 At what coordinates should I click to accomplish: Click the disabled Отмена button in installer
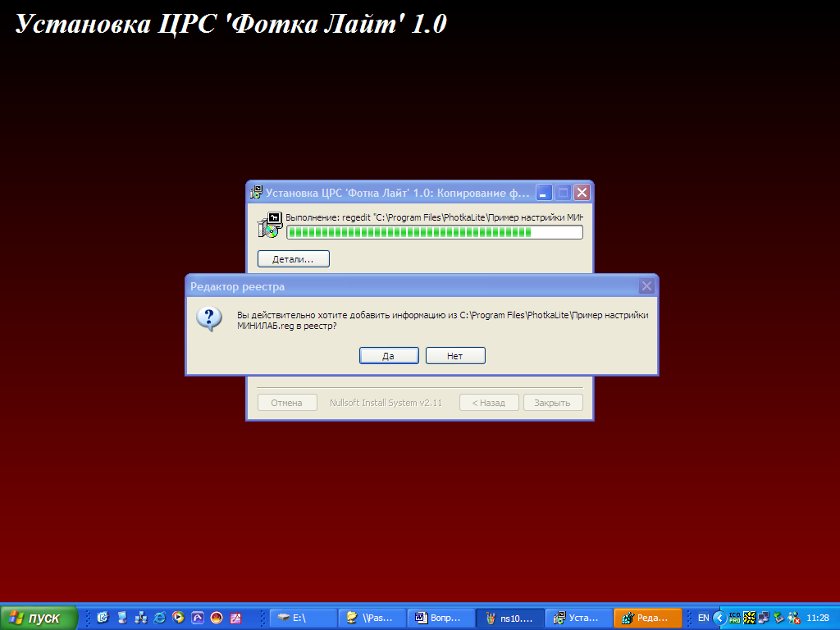[x=287, y=402]
